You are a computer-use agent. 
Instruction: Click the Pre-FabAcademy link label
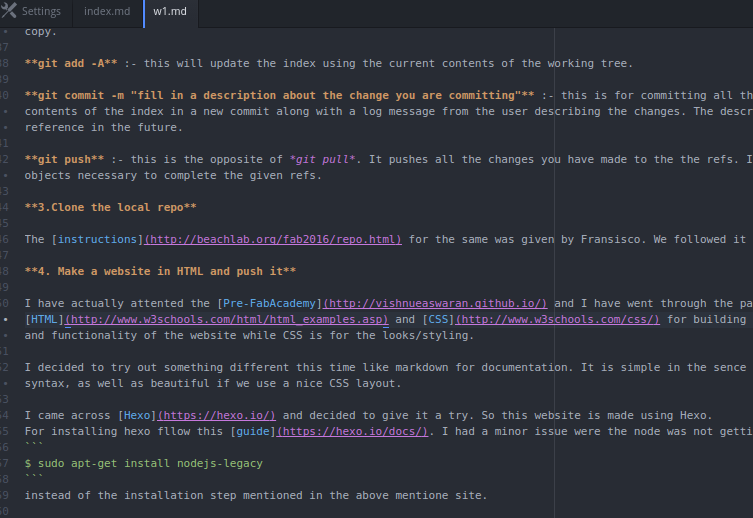click(269, 303)
